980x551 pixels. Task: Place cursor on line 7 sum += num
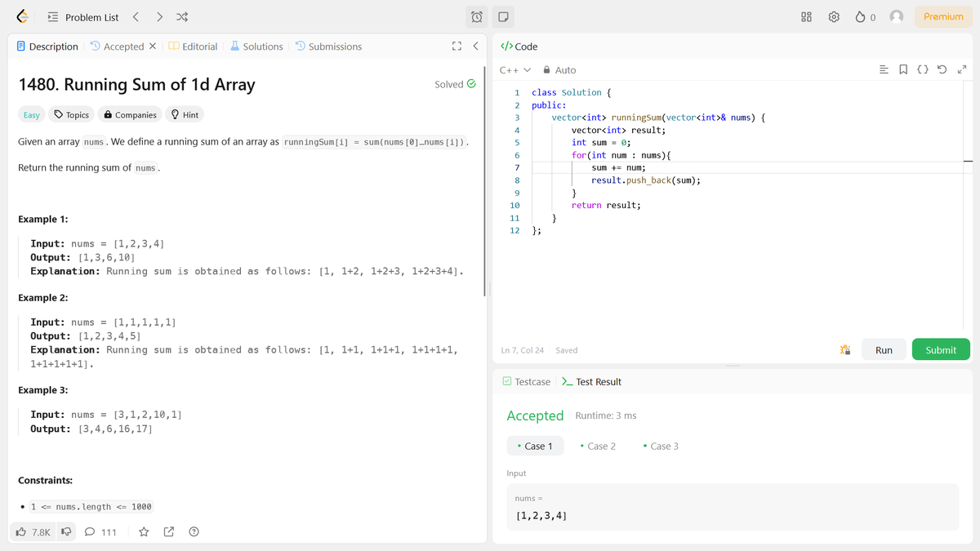click(618, 167)
